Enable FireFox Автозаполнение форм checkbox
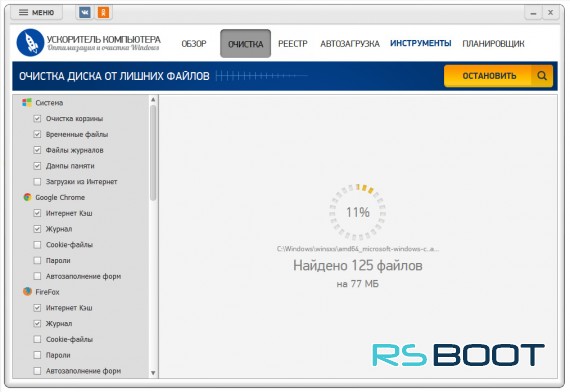This screenshot has width=570, height=392. coord(37,371)
